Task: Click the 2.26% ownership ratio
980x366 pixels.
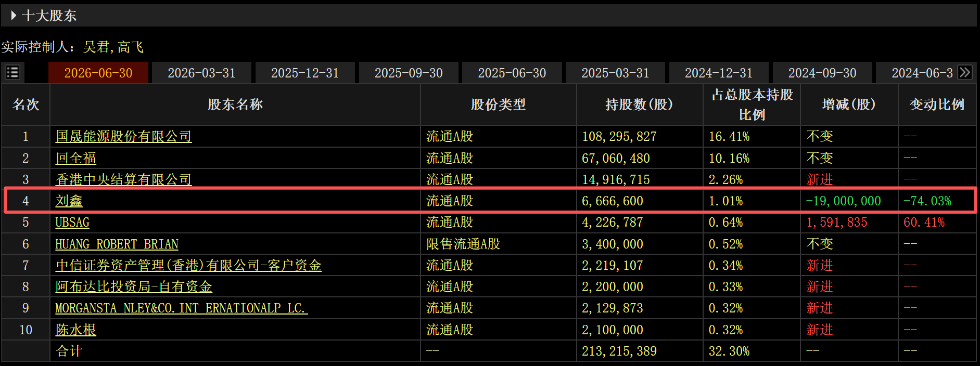Action: pos(726,179)
